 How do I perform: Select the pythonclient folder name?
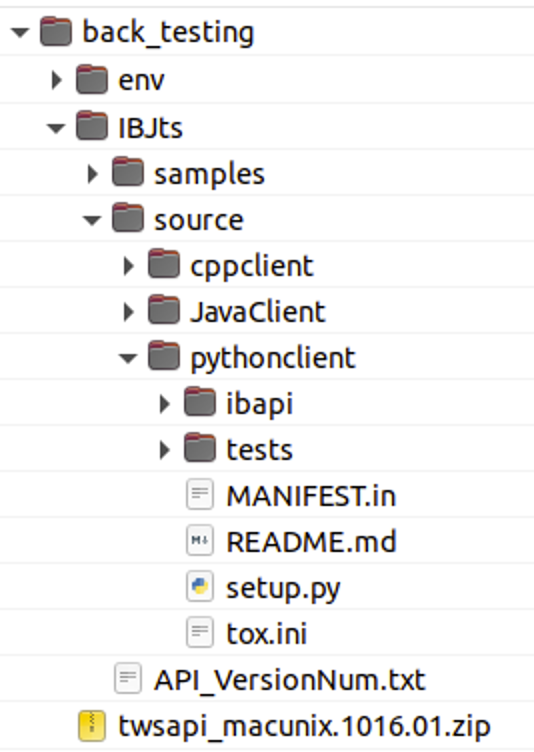tap(273, 359)
